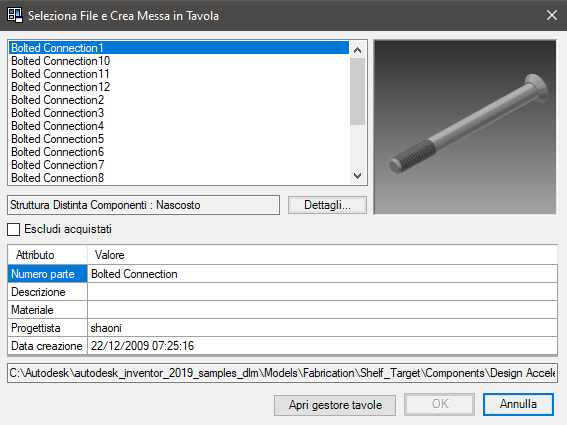Click the Struttura Distinta Componenti field
567x425 pixels.
point(144,205)
